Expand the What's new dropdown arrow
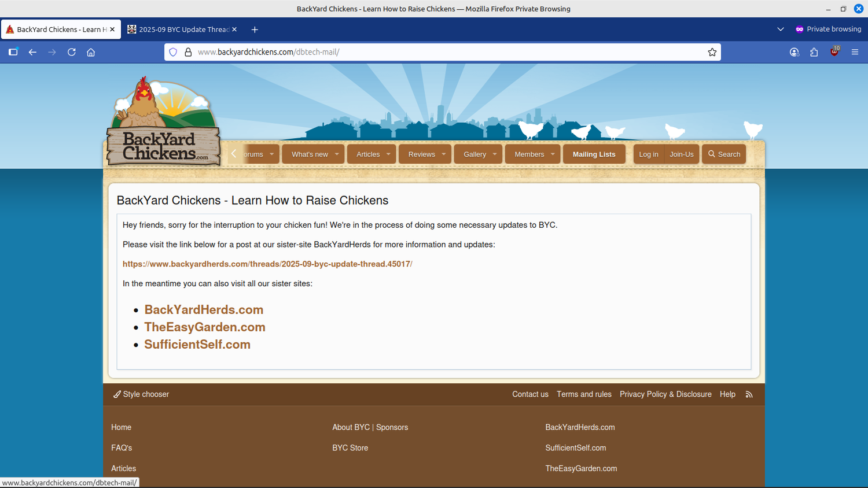This screenshot has width=868, height=488. click(x=337, y=154)
